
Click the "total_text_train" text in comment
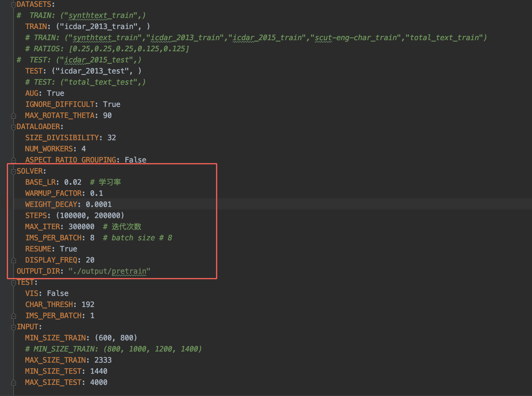(x=444, y=38)
